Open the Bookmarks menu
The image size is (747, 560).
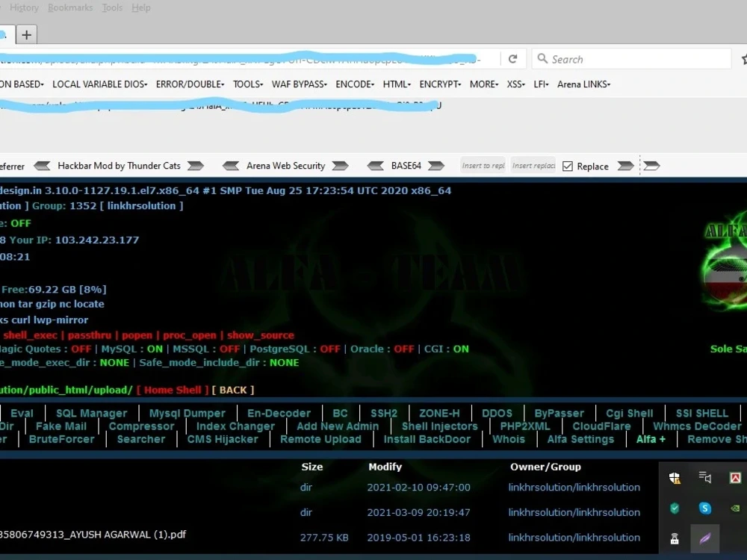point(70,7)
